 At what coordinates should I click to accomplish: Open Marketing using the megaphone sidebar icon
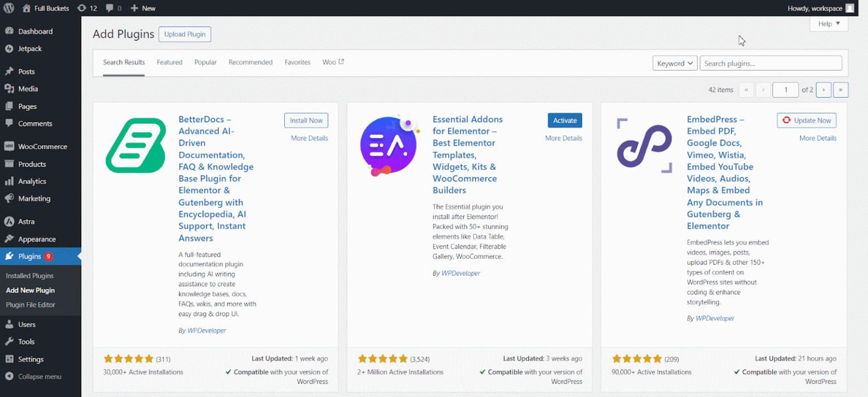(10, 198)
